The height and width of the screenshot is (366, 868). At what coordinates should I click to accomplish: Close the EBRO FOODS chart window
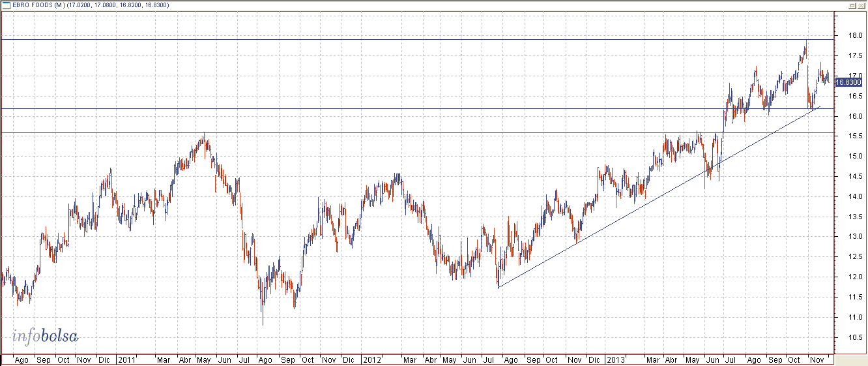[x=861, y=5]
